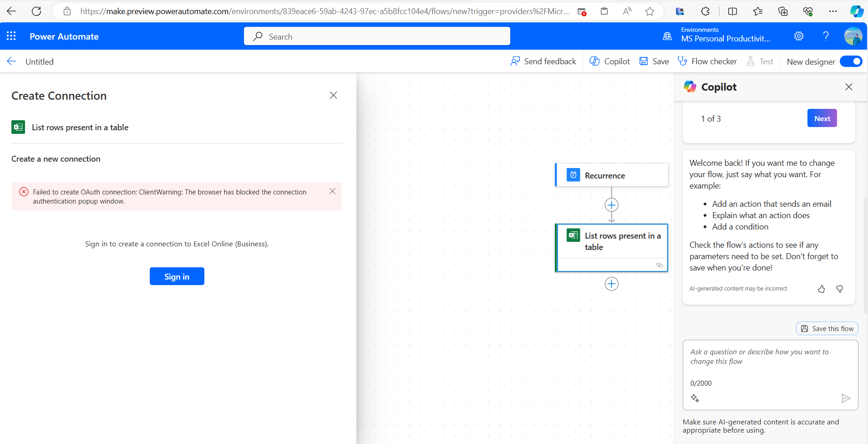Open the user account avatar
The image size is (868, 444).
(853, 36)
